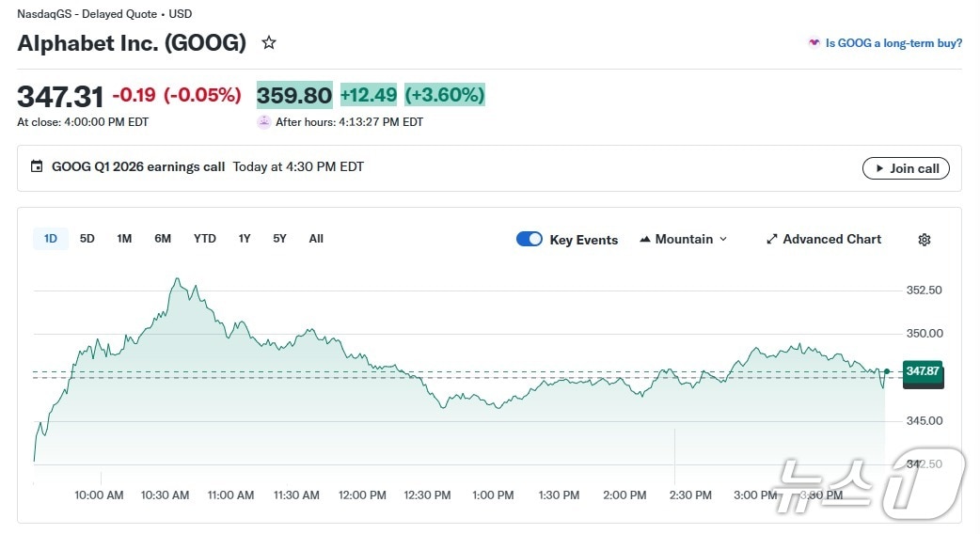The image size is (980, 534).
Task: Open "Is GOOG a long-term buy?" link
Action: (x=893, y=43)
